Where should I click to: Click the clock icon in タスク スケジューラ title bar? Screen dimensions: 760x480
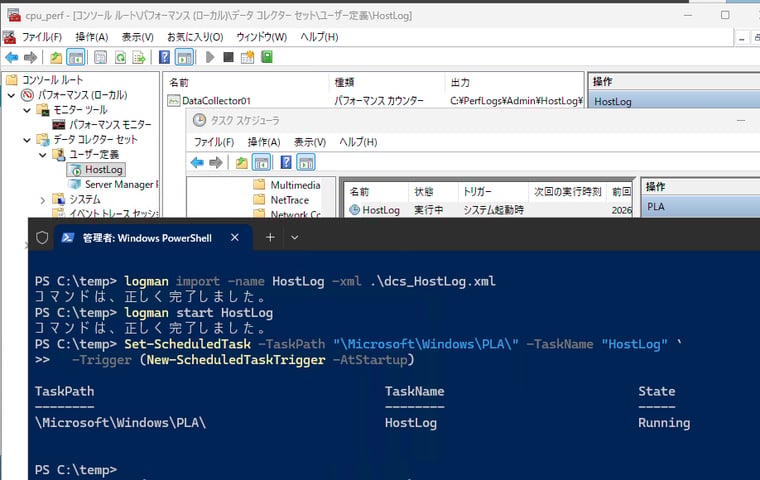[x=199, y=120]
